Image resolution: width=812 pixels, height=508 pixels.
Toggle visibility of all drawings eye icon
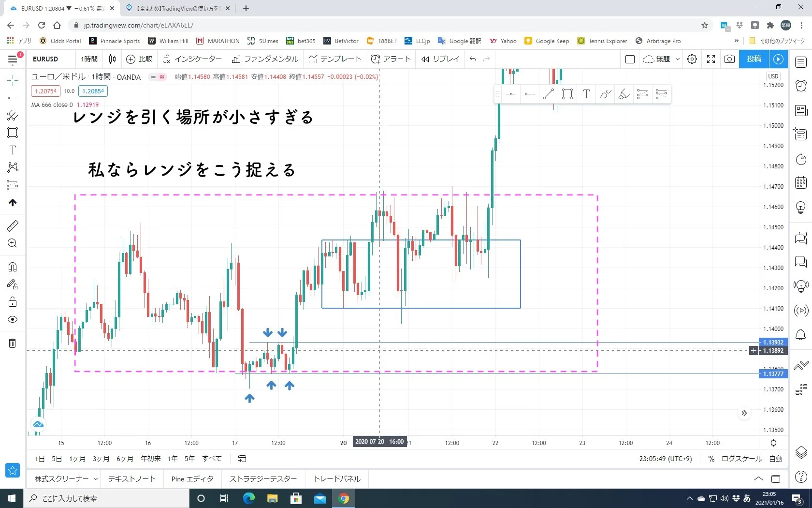(13, 319)
